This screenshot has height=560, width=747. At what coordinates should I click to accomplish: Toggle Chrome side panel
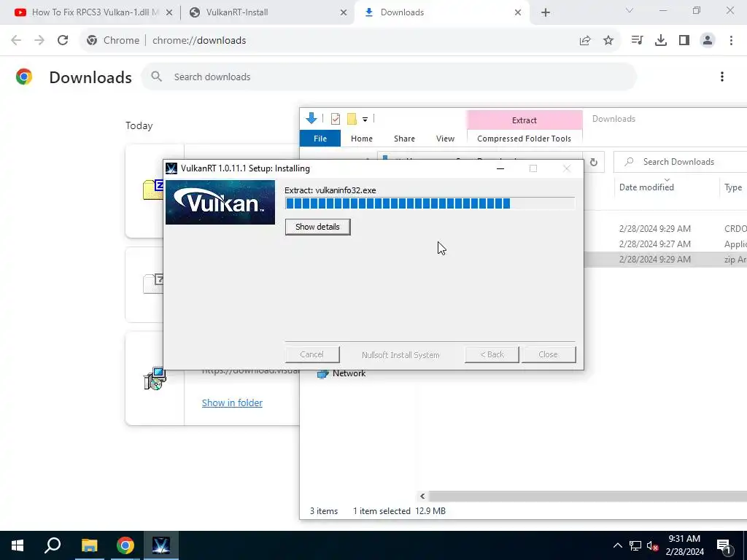[x=684, y=41]
